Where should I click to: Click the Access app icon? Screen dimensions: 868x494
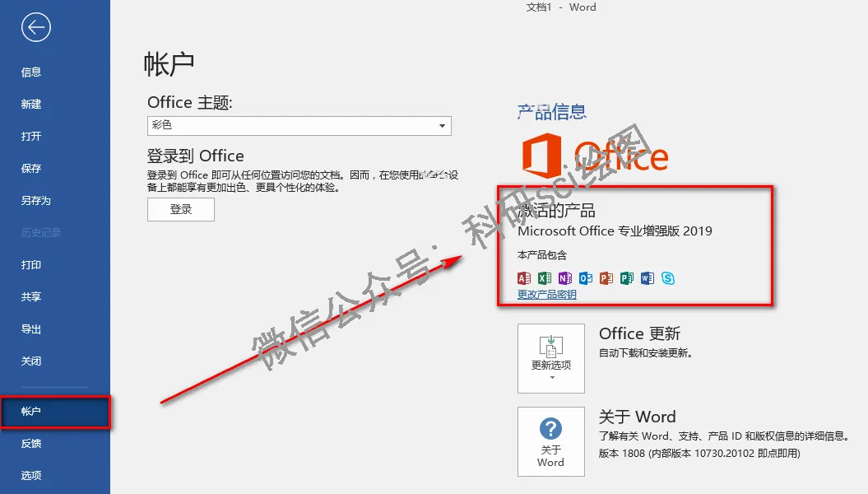tap(523, 278)
